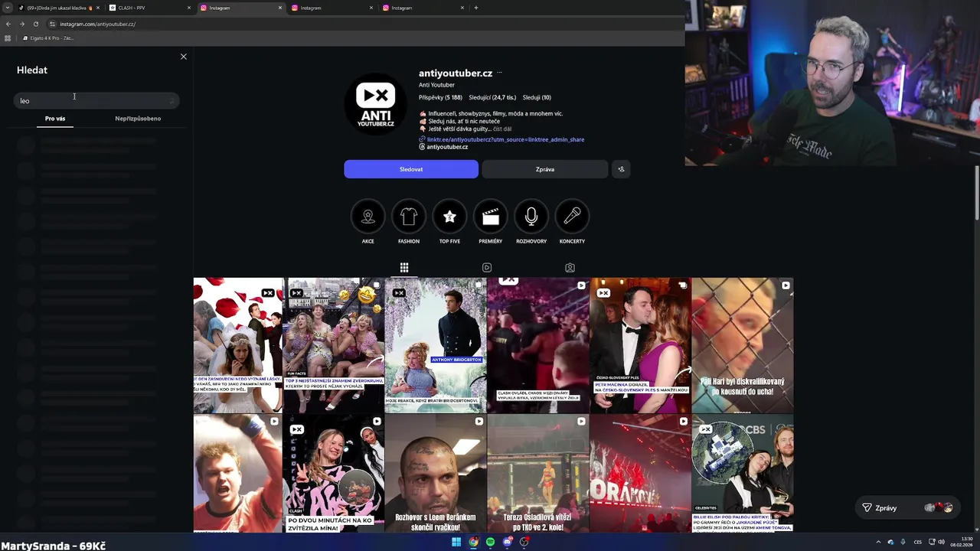The image size is (980, 551).
Task: Open the Sledují (10) following list
Action: pyautogui.click(x=537, y=97)
